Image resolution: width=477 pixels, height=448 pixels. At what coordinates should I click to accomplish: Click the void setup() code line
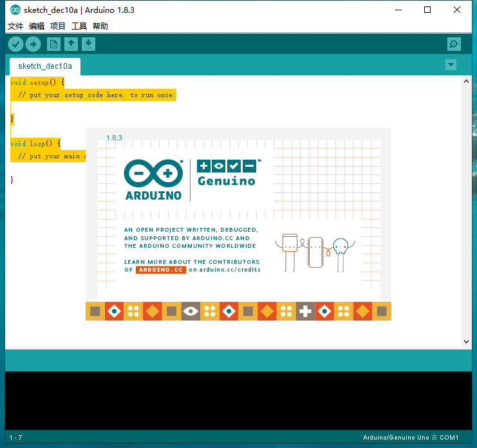[x=37, y=82]
